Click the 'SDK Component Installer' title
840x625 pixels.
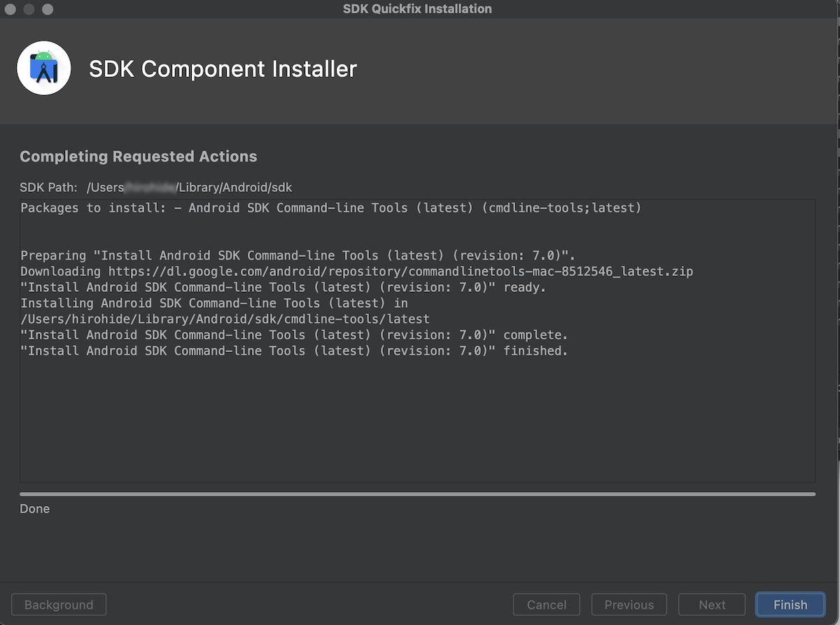point(223,69)
